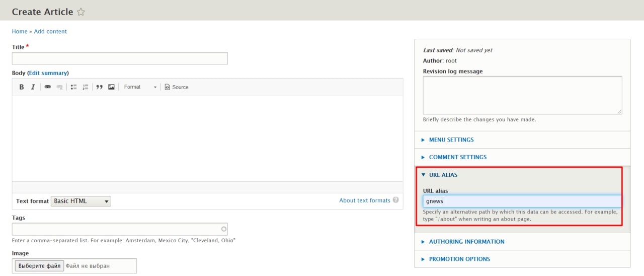
Task: Expand the Comment Settings section
Action: 457,157
